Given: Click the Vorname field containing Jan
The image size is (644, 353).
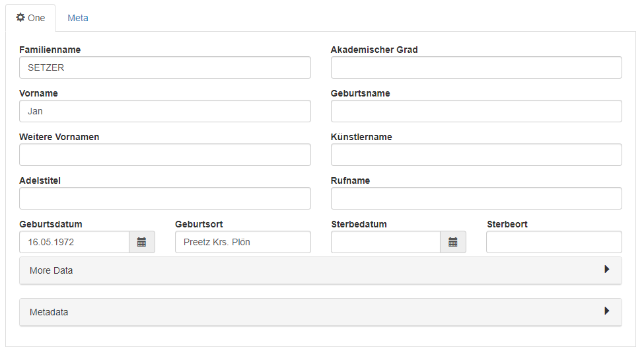Looking at the screenshot, I should click(x=165, y=111).
